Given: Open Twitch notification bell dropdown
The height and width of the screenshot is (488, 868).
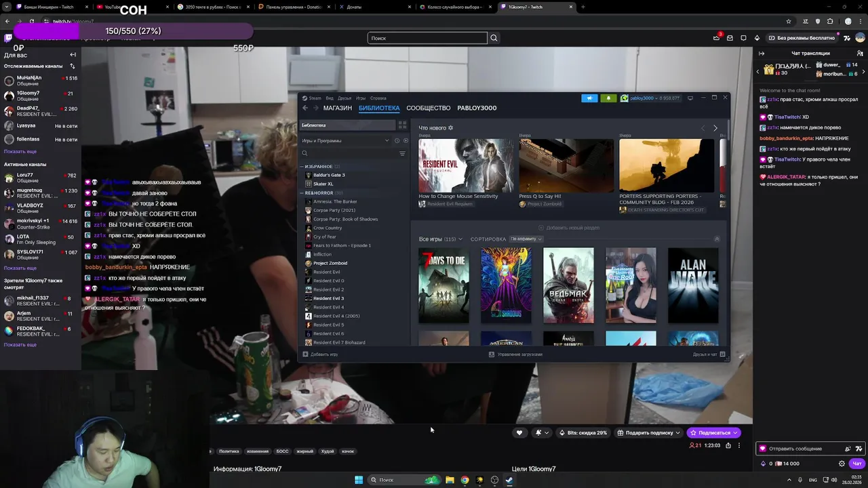Looking at the screenshot, I should coord(542,432).
